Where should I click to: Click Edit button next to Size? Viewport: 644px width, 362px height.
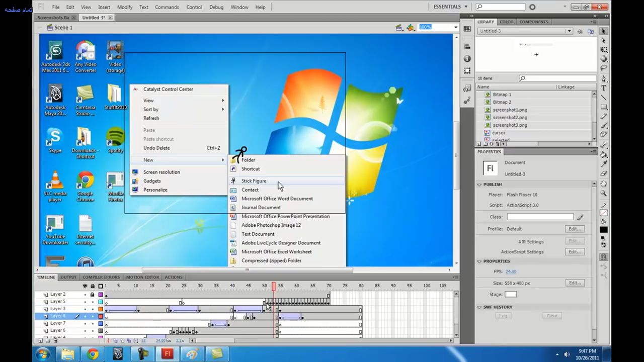tap(574, 283)
